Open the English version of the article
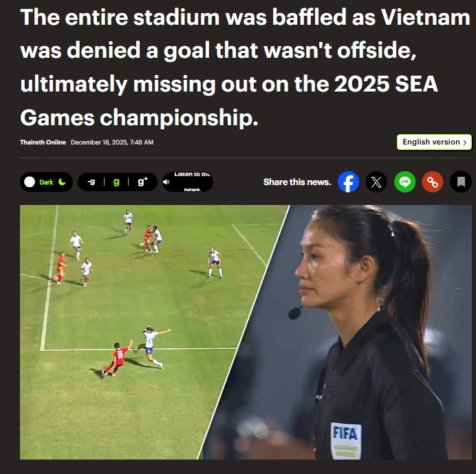Screen dimensions: 476x474 [434, 142]
